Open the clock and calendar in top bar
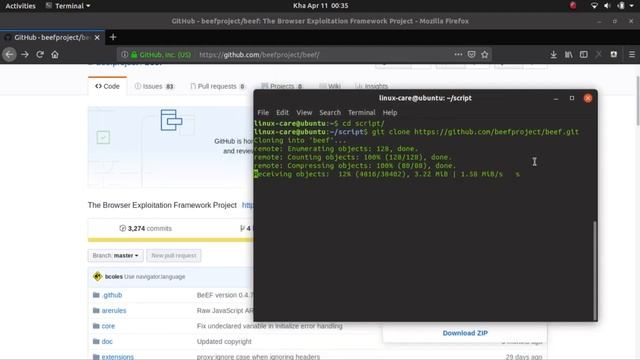640x360 pixels. 320,6
